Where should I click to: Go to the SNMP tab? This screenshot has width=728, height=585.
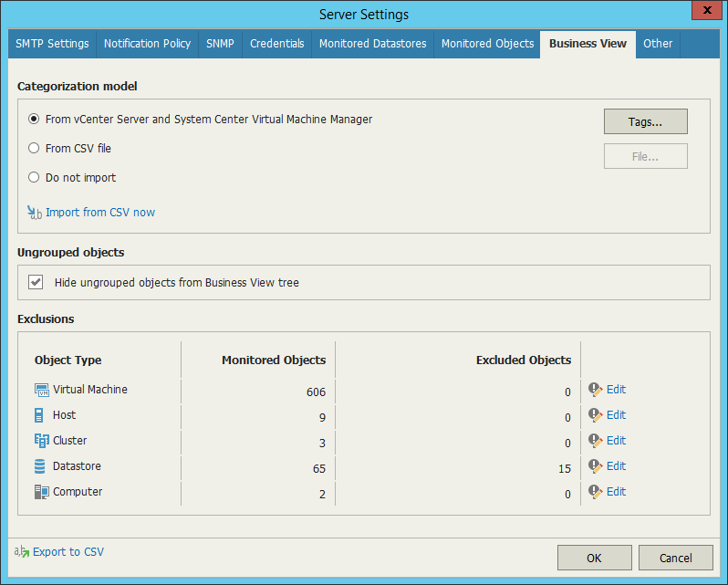(x=220, y=44)
